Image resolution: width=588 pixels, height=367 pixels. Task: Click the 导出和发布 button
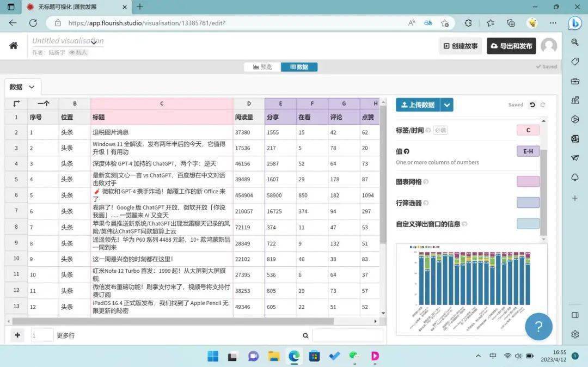[511, 46]
